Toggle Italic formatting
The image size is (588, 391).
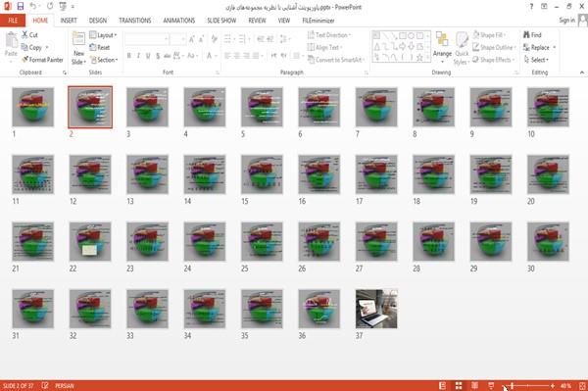pyautogui.click(x=138, y=56)
